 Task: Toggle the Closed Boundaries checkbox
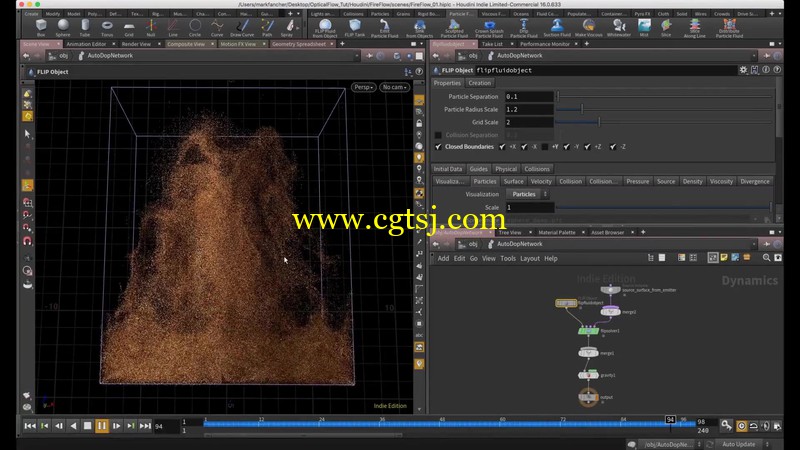coord(438,146)
